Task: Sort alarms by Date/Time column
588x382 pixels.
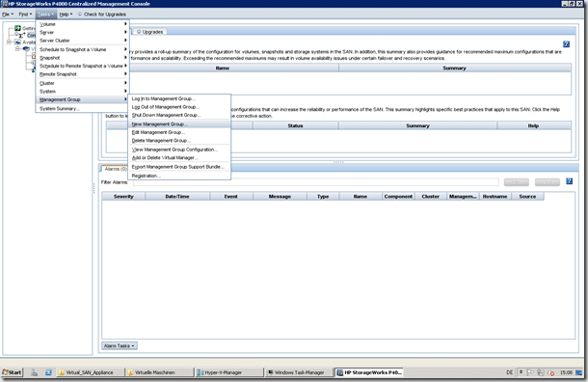Action: click(x=177, y=196)
